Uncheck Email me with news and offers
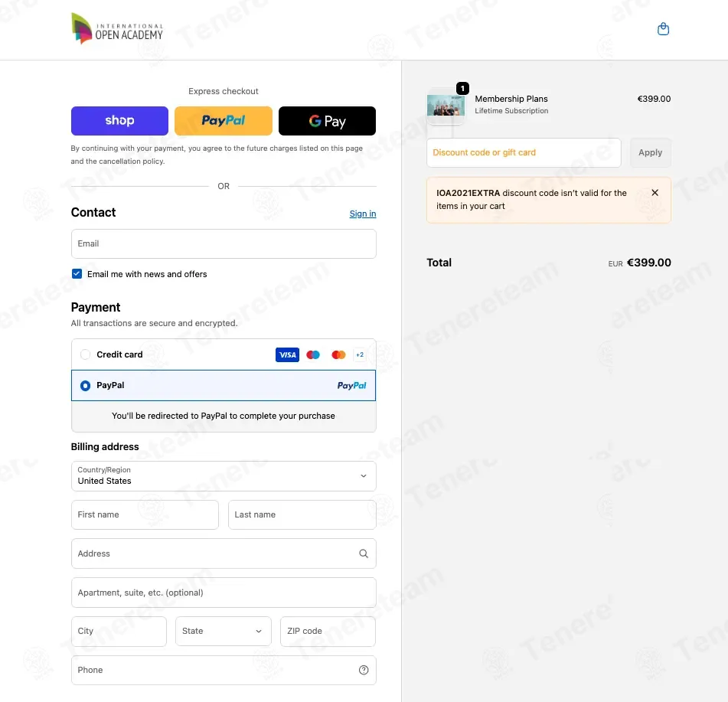728x702 pixels. (77, 274)
